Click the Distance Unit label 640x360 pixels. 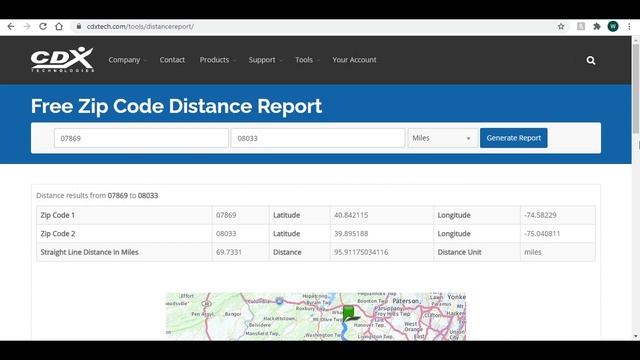pos(459,252)
